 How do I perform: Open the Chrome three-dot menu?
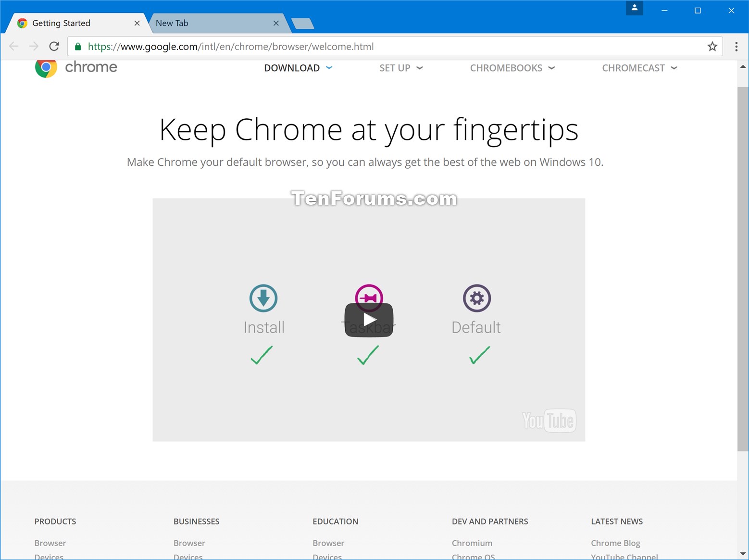(736, 47)
